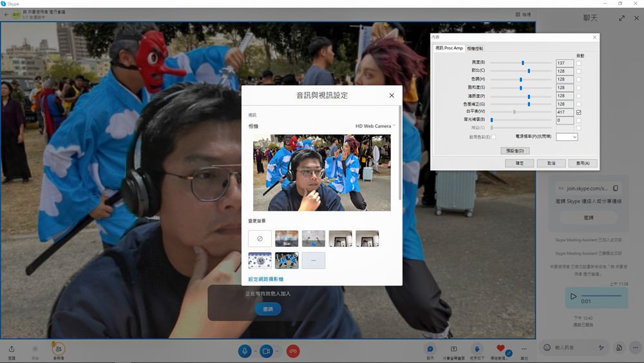Enable auto for 對比 contrast
Viewport: 644px width, 363px height.
(x=579, y=71)
